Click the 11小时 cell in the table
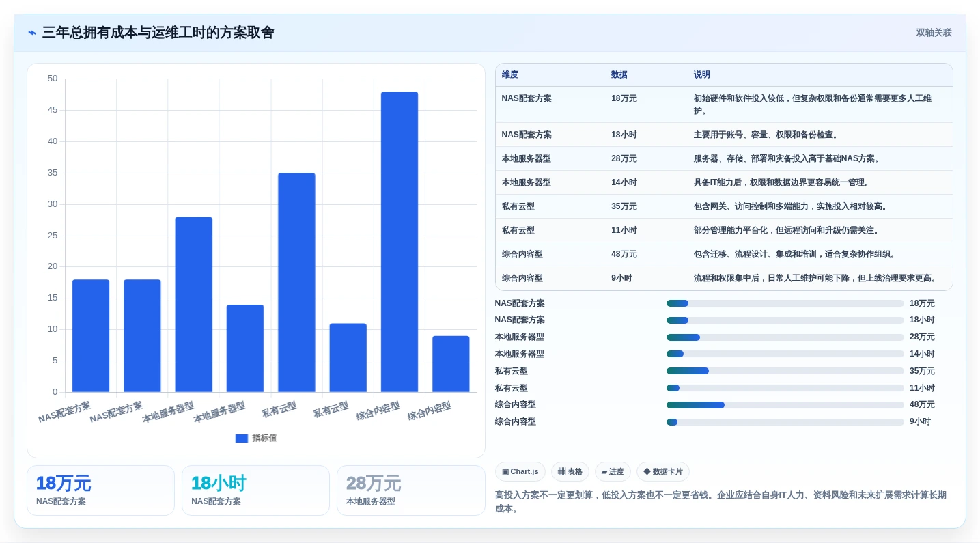The width and height of the screenshot is (980, 543). [624, 230]
